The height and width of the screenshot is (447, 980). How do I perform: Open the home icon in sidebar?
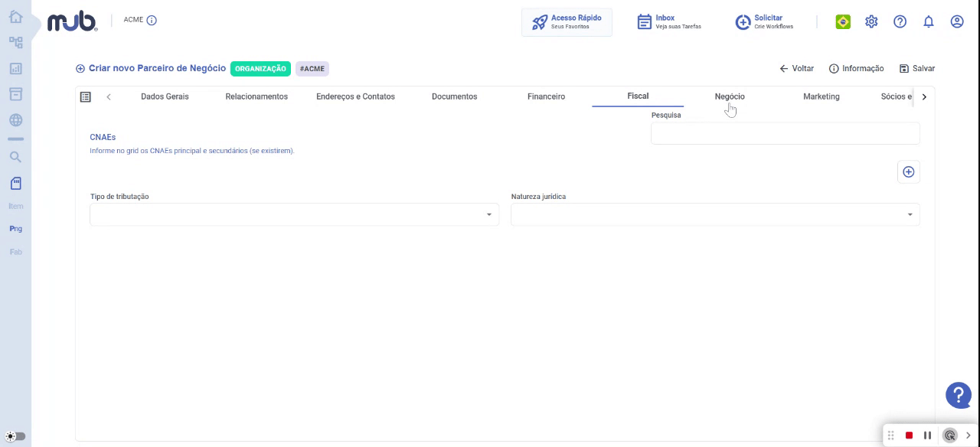pyautogui.click(x=15, y=17)
